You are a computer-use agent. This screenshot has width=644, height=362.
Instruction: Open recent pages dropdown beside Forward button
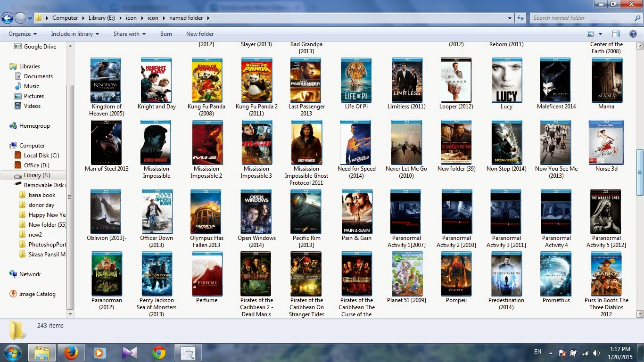[x=30, y=18]
